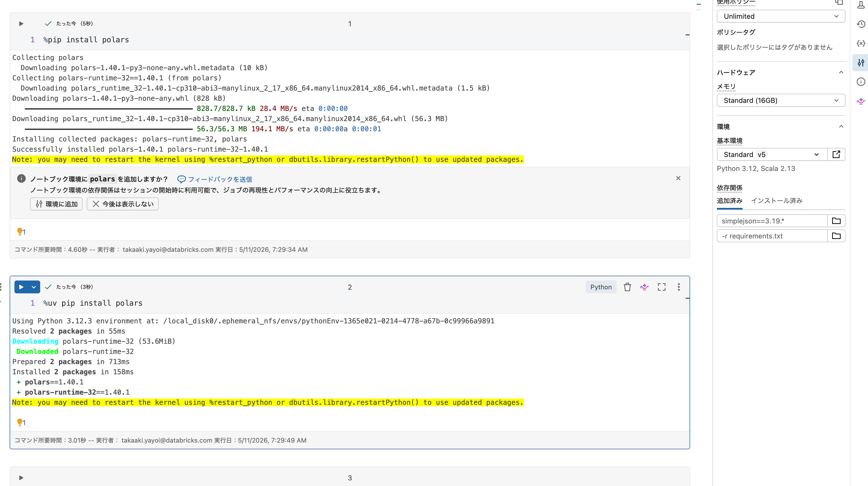Open the フィードバックを送信 link

pos(215,179)
